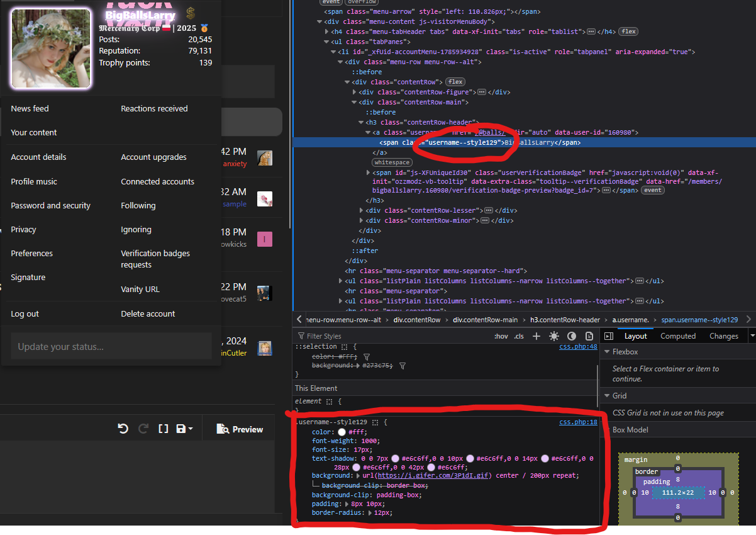Image resolution: width=756 pixels, height=535 pixels.
Task: Collapse the Grid section
Action: tap(607, 396)
